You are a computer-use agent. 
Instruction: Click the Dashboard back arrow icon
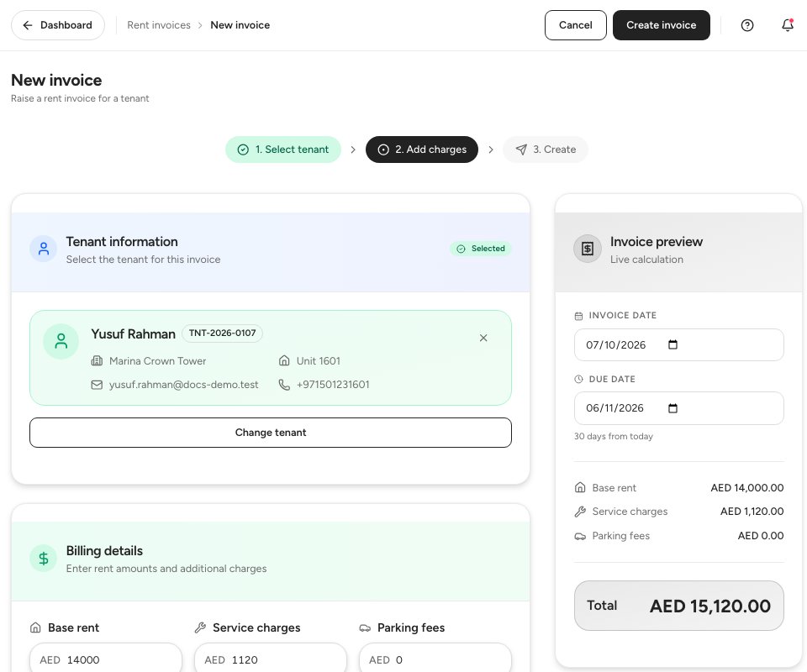(x=28, y=25)
